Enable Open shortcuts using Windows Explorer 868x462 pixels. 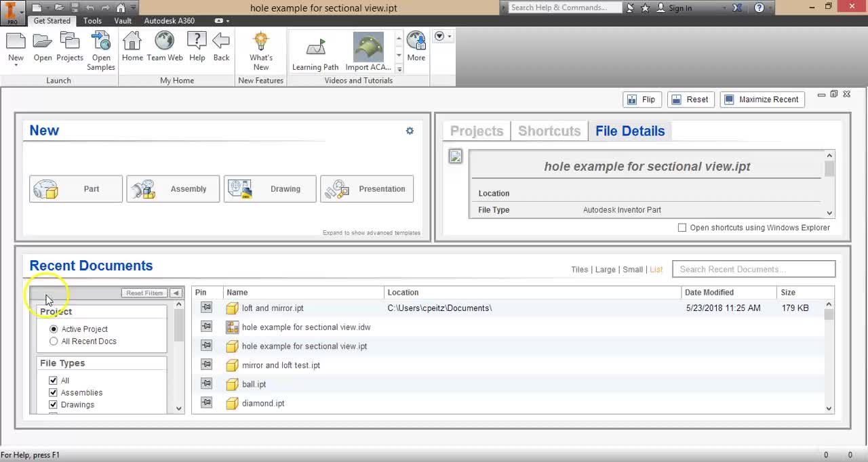[682, 228]
